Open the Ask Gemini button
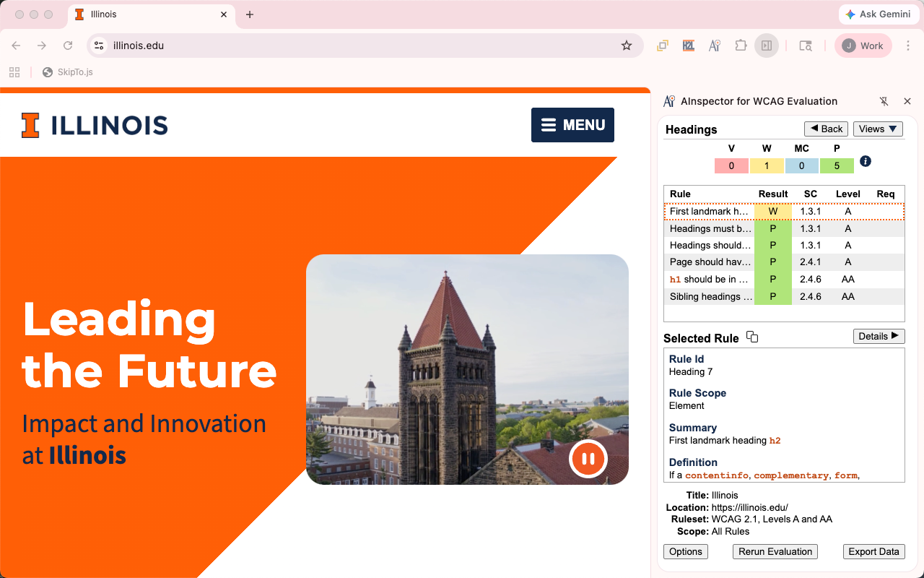Screen dimensions: 924x578 [x=878, y=14]
